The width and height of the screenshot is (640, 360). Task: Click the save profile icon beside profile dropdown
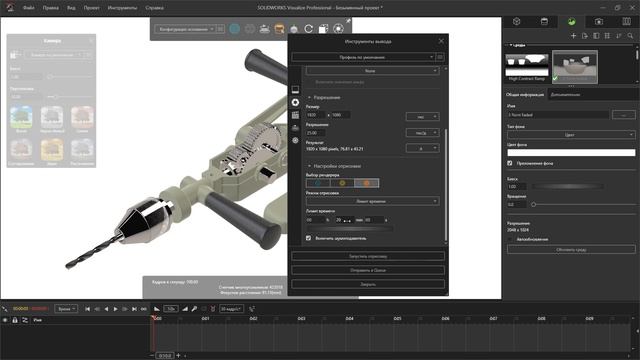440,57
